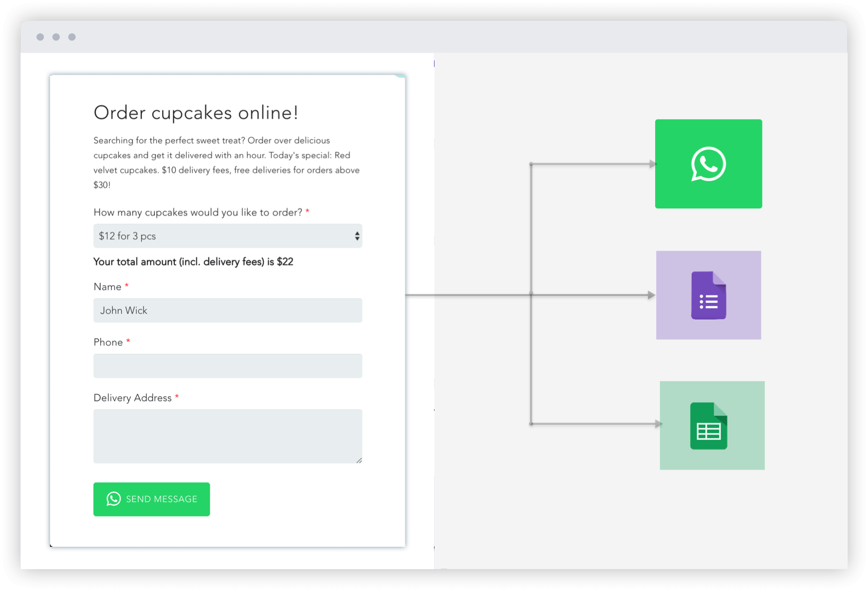Click the text area resize handle
This screenshot has width=868, height=590.
pyautogui.click(x=359, y=460)
